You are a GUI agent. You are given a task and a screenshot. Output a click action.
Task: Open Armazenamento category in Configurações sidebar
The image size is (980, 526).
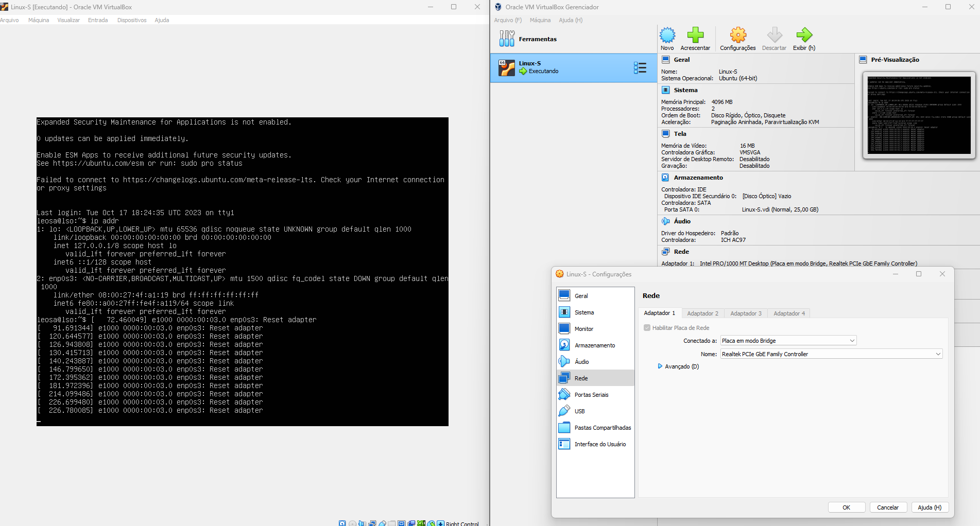coord(595,345)
